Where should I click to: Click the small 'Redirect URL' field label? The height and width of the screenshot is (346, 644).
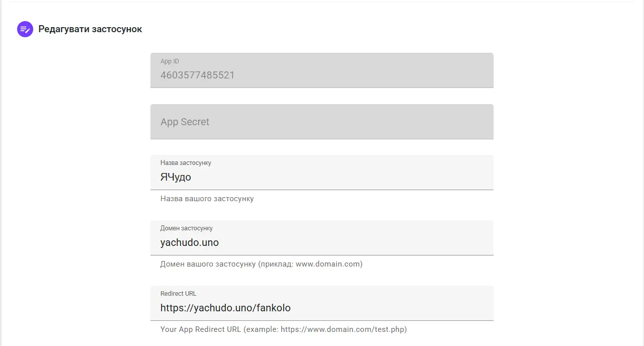(178, 294)
